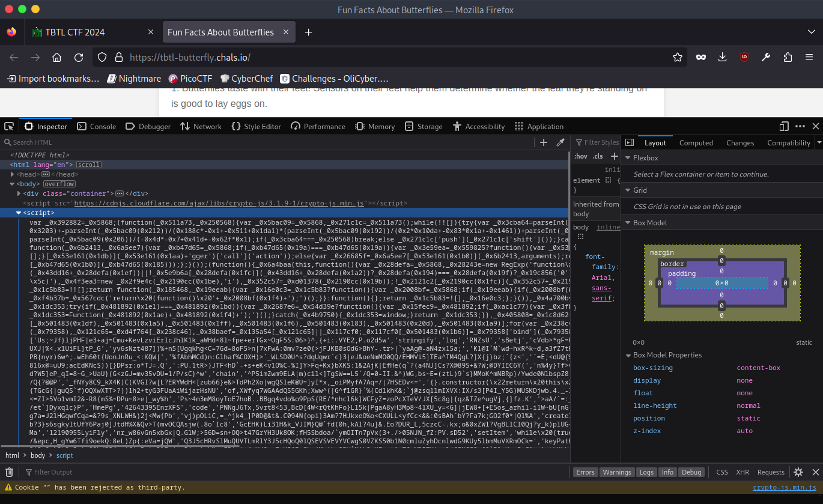Image resolution: width=823 pixels, height=504 pixels.
Task: Click the overflow badge on body
Action: (59, 184)
